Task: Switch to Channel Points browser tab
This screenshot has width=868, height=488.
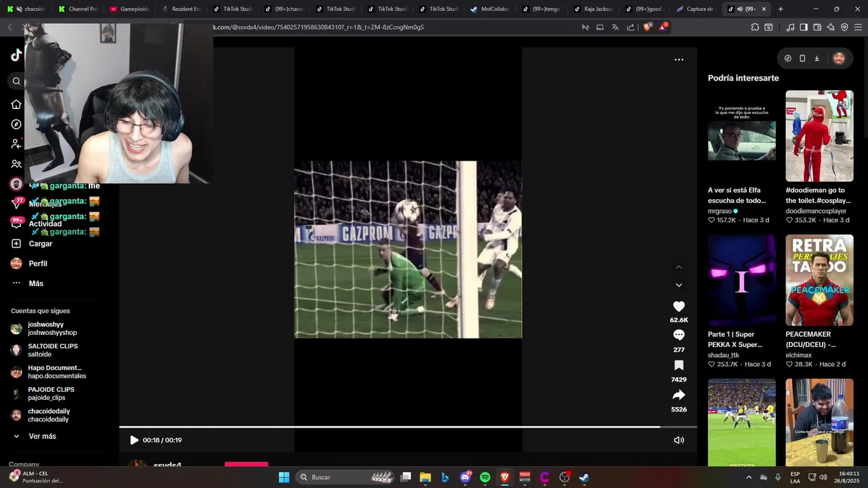Action: click(77, 9)
